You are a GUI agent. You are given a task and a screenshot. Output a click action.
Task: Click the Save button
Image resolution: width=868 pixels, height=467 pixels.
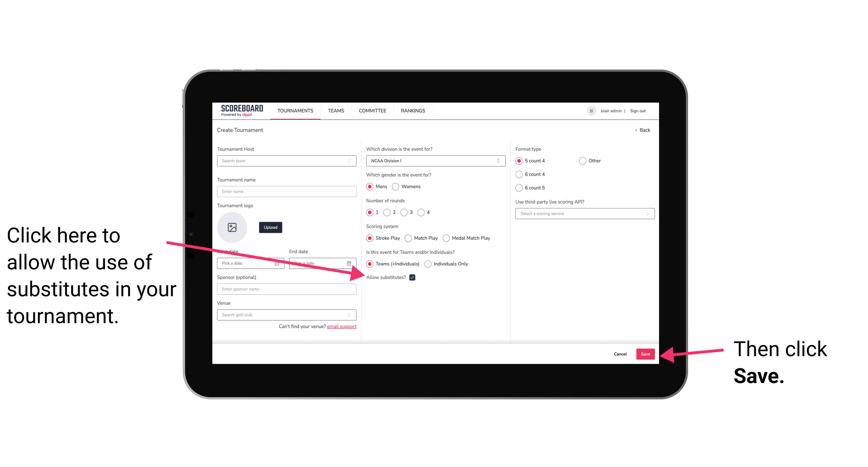tap(646, 353)
